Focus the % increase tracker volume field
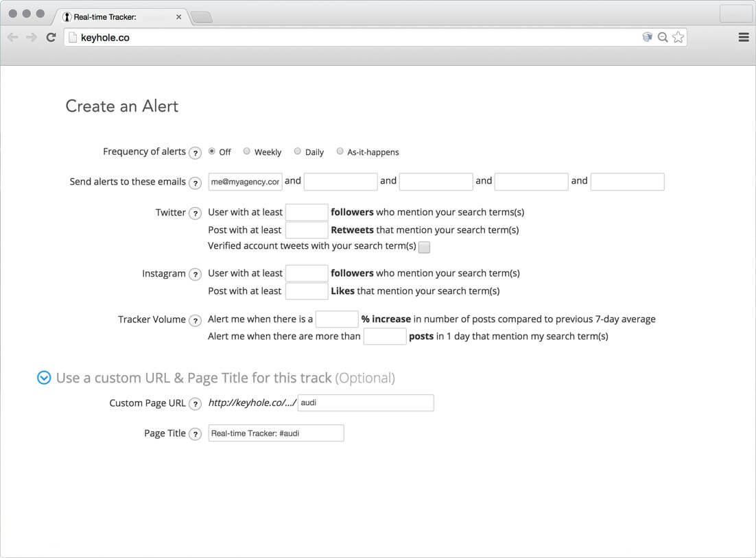 coord(337,319)
